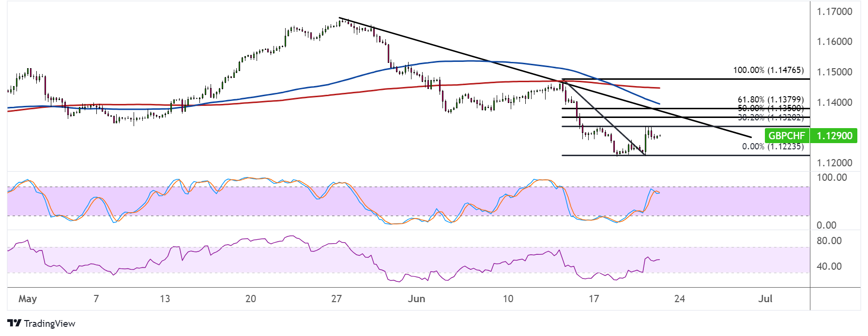The image size is (868, 336).
Task: Click the current price tag 1.12900
Action: click(x=834, y=136)
